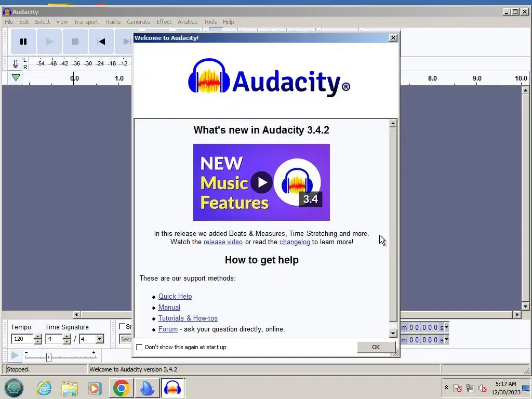Viewport: 532px width, 399px height.
Task: Click the muted volume tray icon
Action: [482, 388]
